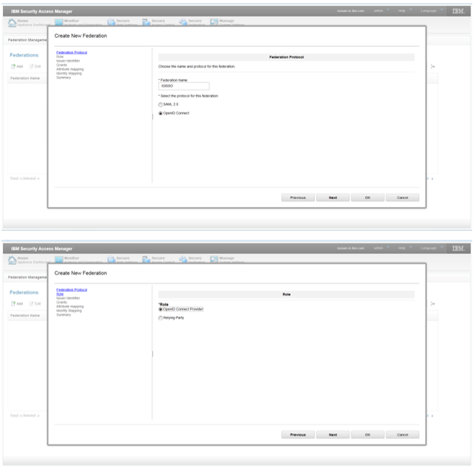Click the IBM logo on Role screen
This screenshot has width=476, height=469.
pyautogui.click(x=458, y=249)
